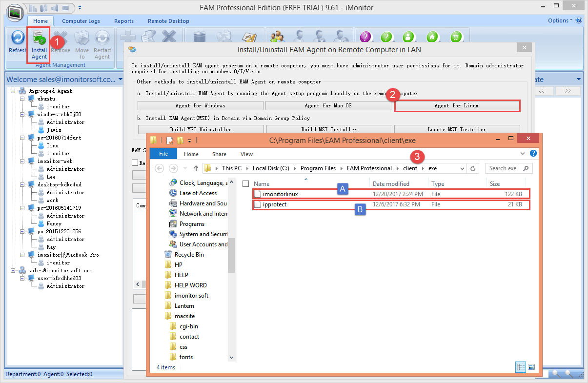
Task: Click the Restart Agent ribbon icon
Action: (102, 38)
